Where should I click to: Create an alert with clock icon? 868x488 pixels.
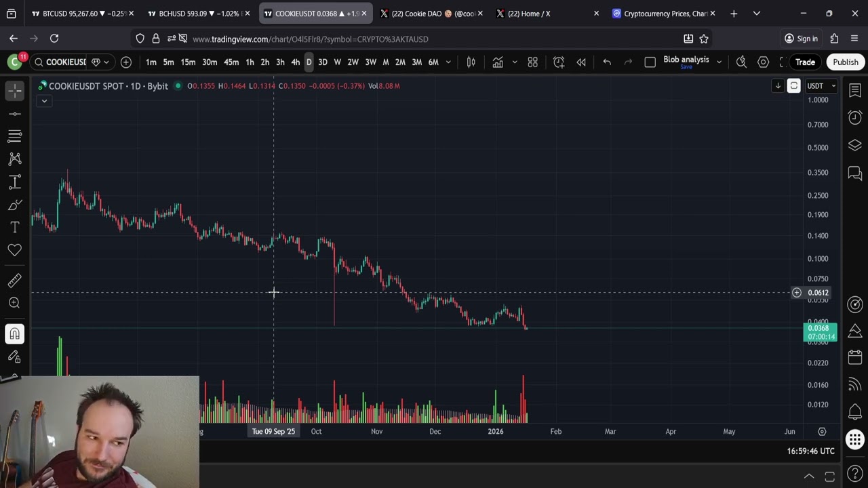pyautogui.click(x=559, y=62)
